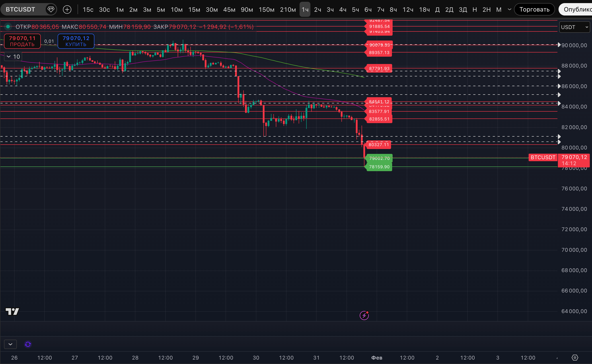Click the red ПРОДАТЬ sell button
Screen dimensions: 592x364
22,41
